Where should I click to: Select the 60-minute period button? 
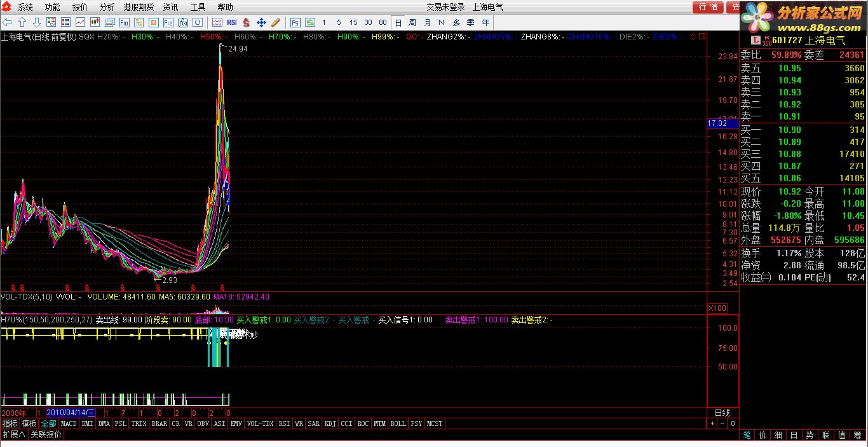coord(383,22)
